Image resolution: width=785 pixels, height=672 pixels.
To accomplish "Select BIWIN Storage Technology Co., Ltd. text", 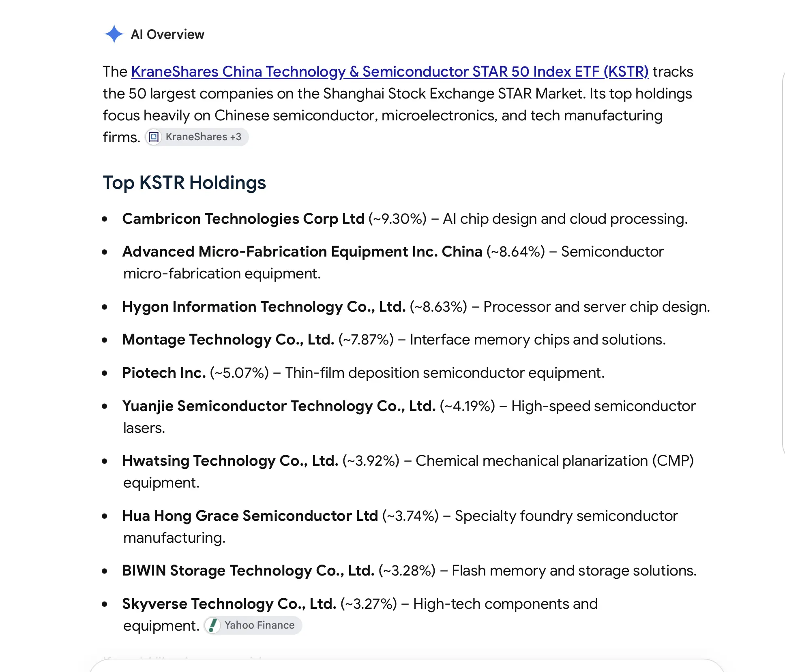I will tap(249, 571).
